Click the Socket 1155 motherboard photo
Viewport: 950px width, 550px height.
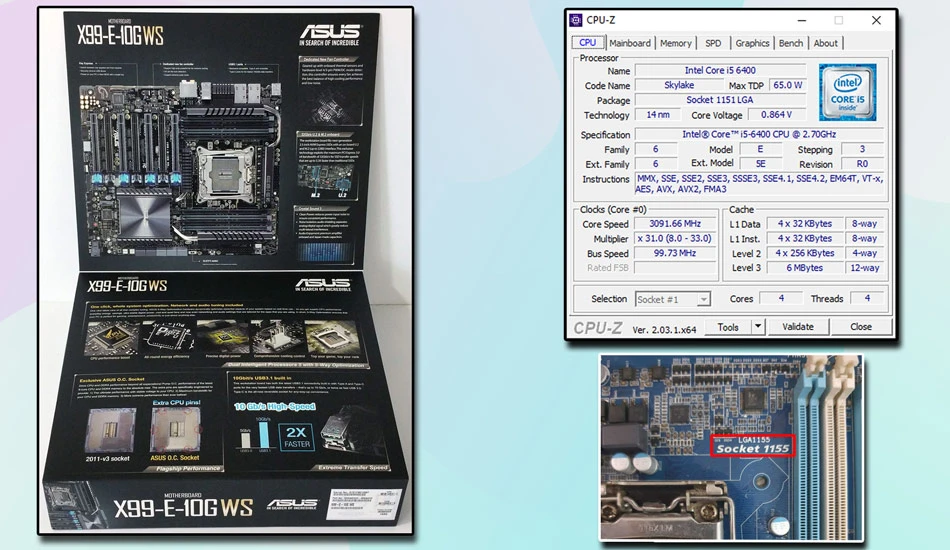click(x=731, y=448)
